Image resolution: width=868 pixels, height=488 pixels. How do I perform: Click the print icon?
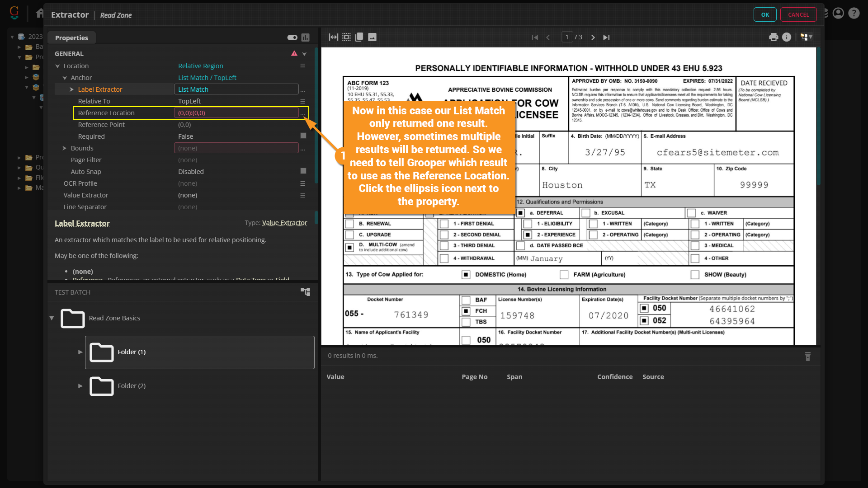click(774, 37)
